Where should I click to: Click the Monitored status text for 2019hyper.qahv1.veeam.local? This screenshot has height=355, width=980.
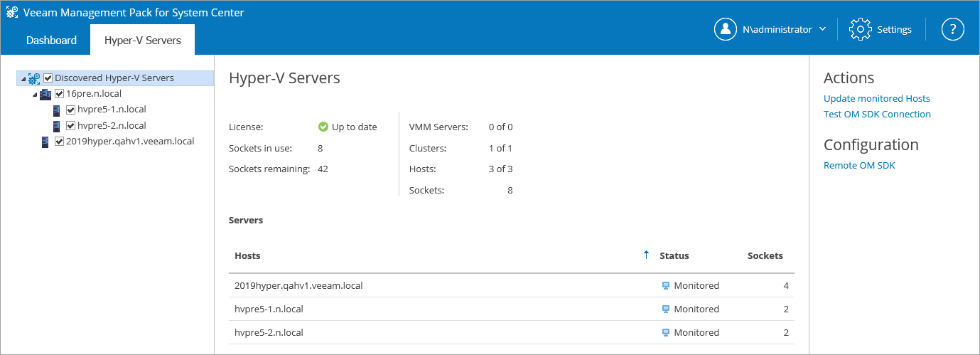coord(696,286)
